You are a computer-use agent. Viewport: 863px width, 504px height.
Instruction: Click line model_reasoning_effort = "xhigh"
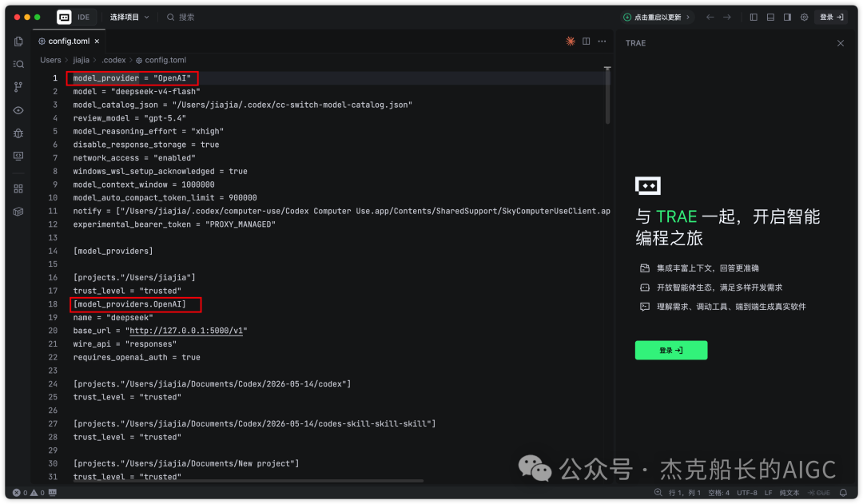point(148,131)
